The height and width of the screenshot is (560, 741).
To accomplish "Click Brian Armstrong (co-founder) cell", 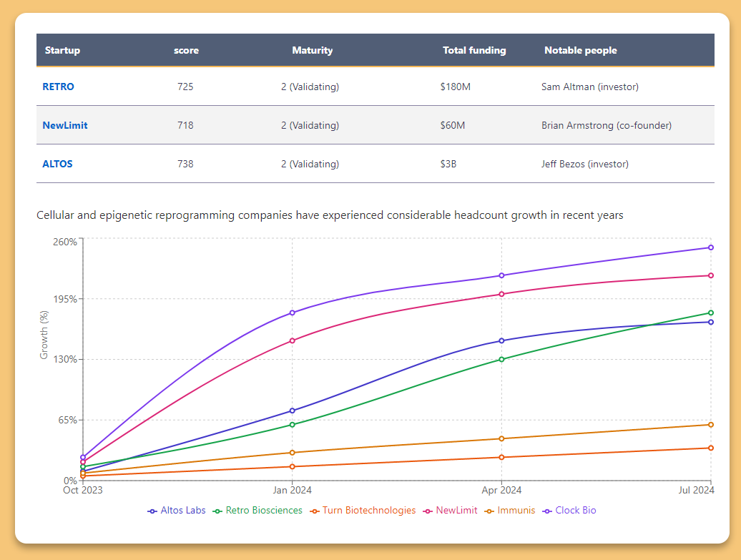I will 607,125.
